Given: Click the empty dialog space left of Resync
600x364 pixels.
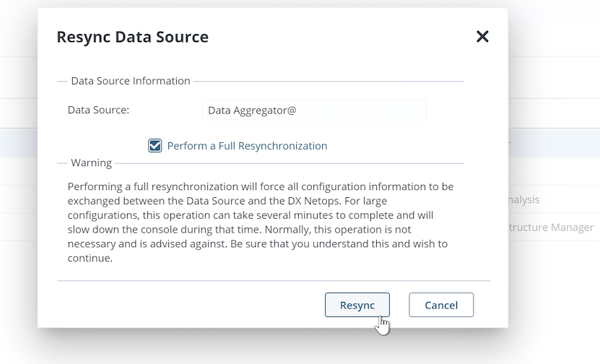Looking at the screenshot, I should 181,305.
